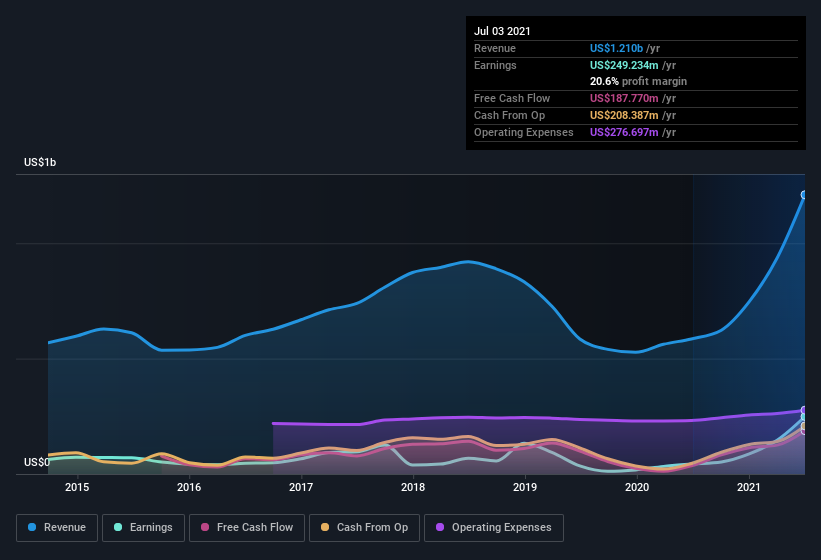Click the US$187.770m free cash flow value
This screenshot has height=560, width=821.
coord(624,98)
